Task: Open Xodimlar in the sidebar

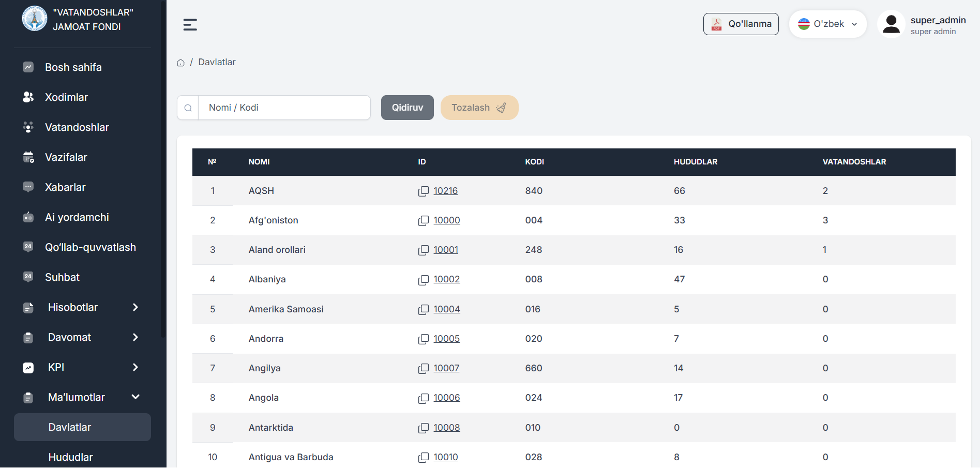Action: coord(66,98)
